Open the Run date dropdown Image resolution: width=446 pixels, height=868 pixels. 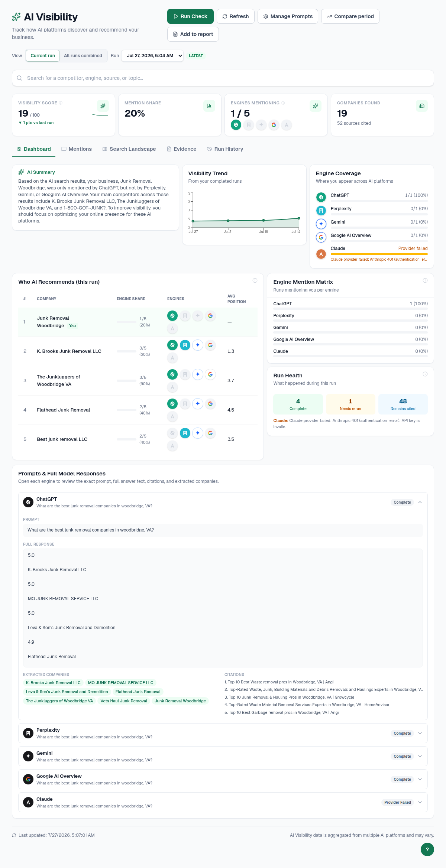point(152,56)
